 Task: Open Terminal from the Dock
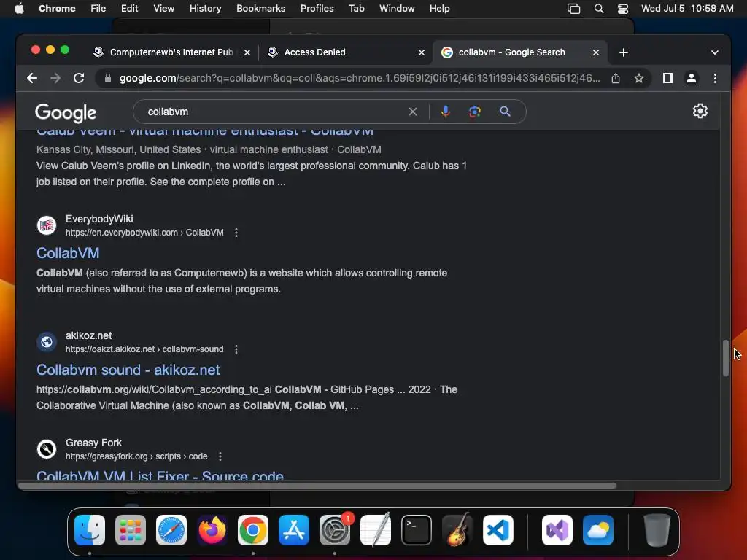coord(417,530)
